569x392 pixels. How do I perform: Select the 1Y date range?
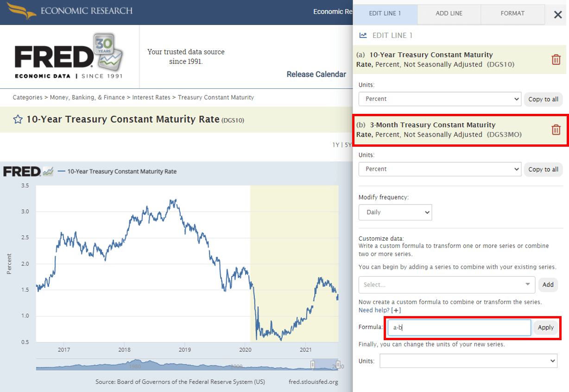[x=336, y=145]
